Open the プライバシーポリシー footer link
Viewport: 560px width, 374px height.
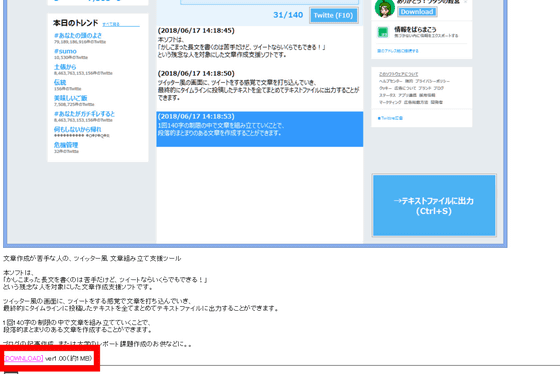pyautogui.click(x=432, y=81)
